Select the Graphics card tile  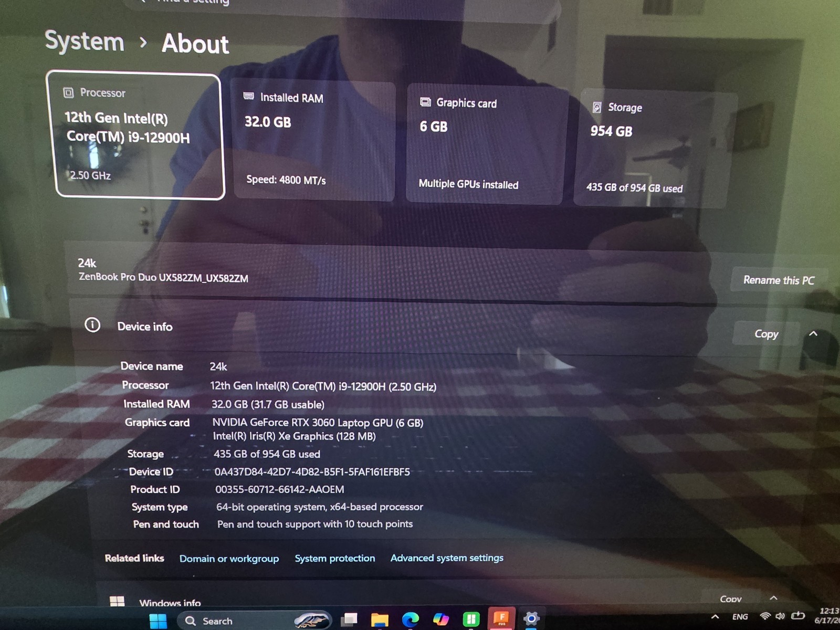click(486, 143)
